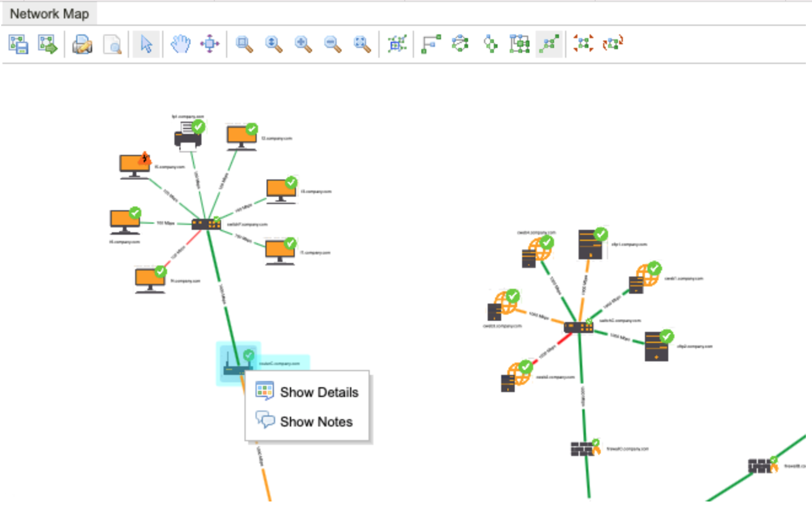Select the arrow pointer tool

146,44
